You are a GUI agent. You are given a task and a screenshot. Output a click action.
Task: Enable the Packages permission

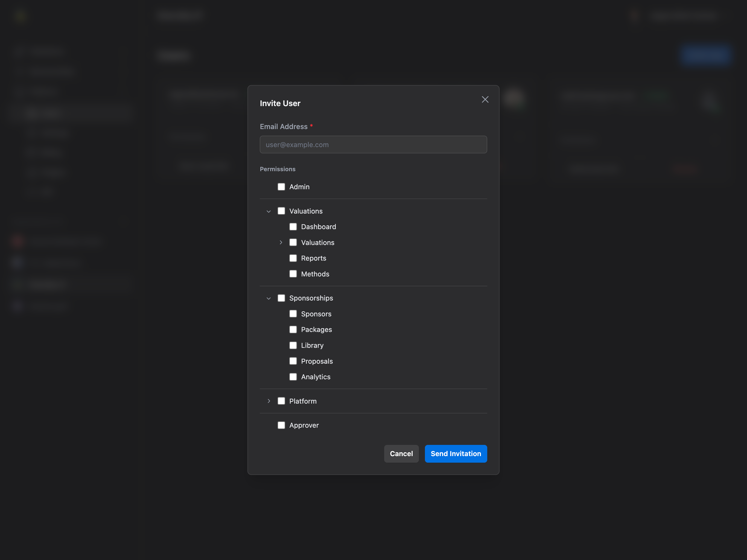click(x=293, y=329)
